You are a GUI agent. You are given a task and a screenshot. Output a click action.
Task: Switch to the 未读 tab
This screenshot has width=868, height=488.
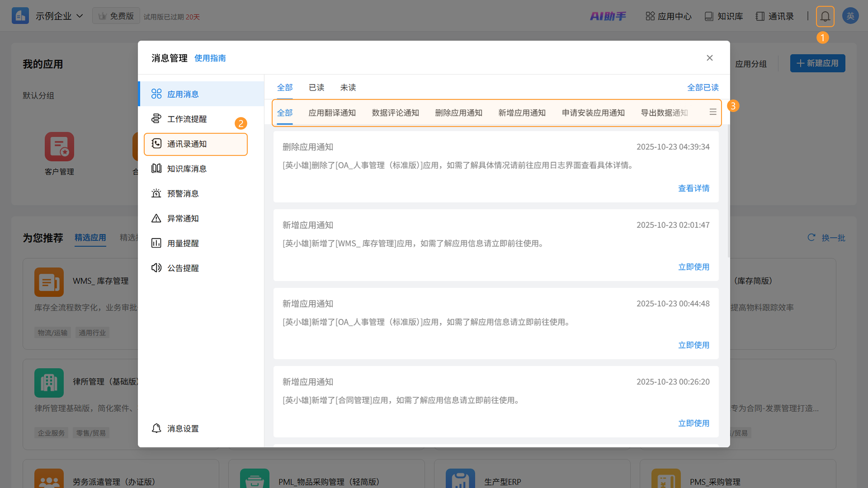pos(348,88)
